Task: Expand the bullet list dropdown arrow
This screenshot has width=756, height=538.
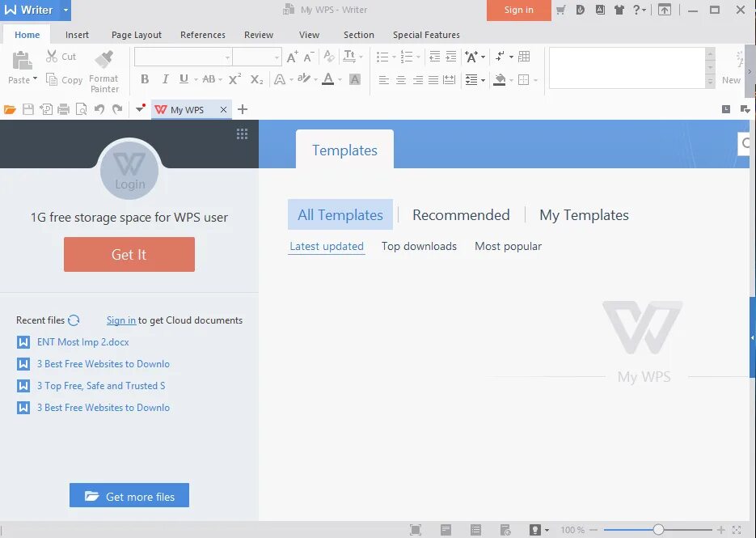Action: pos(394,57)
